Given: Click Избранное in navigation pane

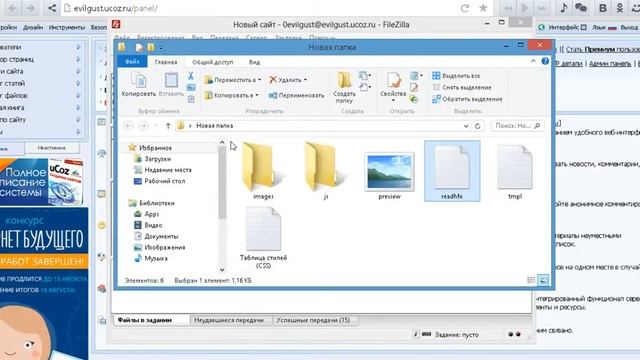Looking at the screenshot, I should pyautogui.click(x=150, y=148).
